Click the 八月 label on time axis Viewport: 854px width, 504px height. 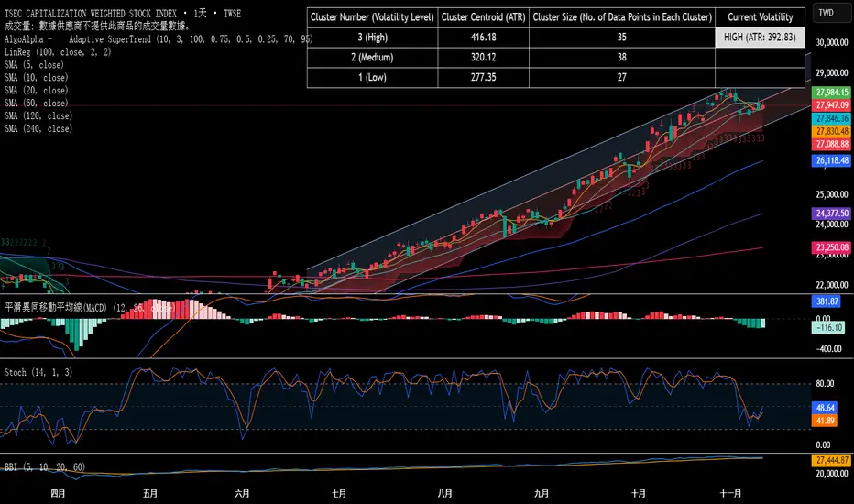point(444,492)
